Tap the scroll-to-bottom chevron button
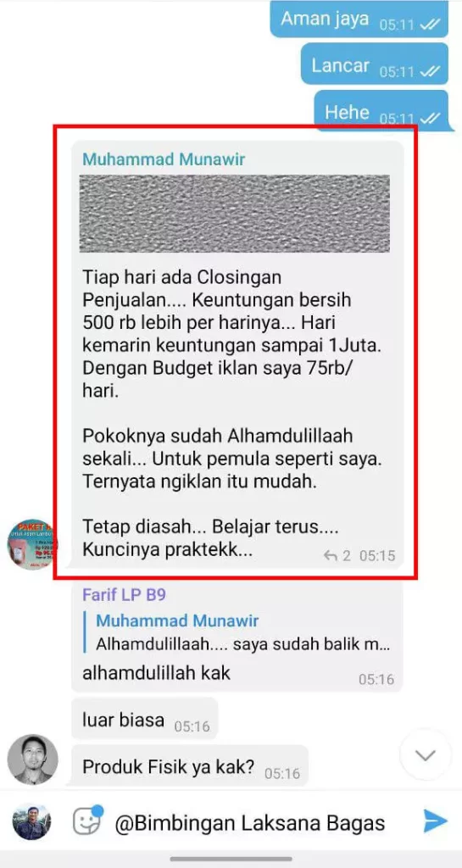462x868 pixels. point(426,755)
